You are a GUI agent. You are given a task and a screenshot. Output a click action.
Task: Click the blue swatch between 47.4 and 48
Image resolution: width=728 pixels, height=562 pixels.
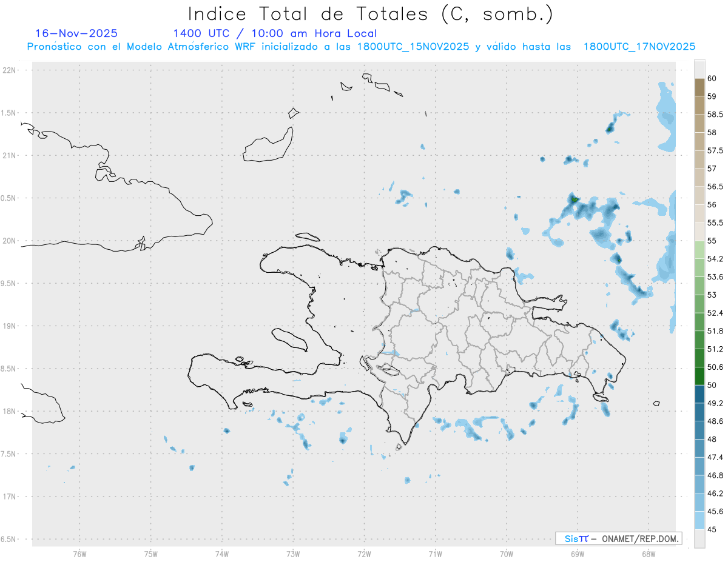pyautogui.click(x=699, y=448)
